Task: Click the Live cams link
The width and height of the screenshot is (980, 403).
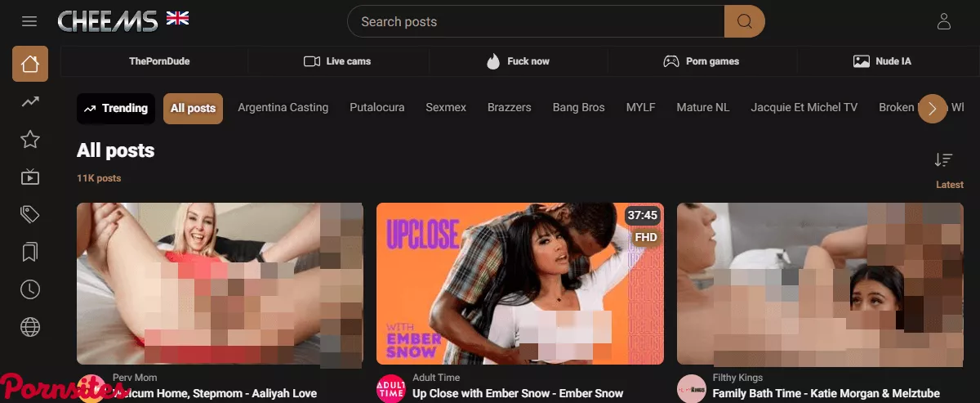Action: 337,61
